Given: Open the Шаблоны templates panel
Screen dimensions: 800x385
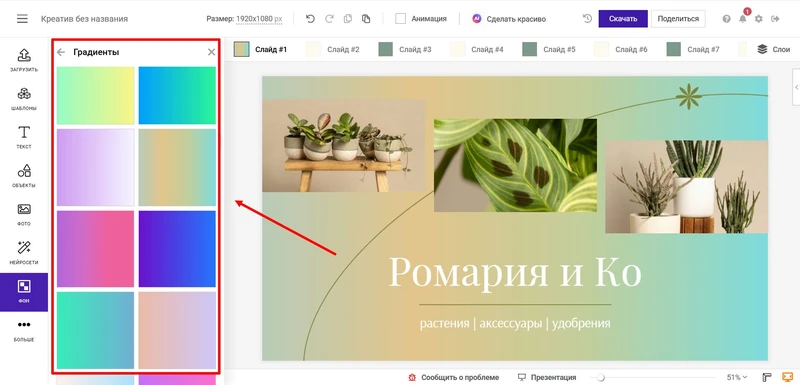Looking at the screenshot, I should [24, 99].
